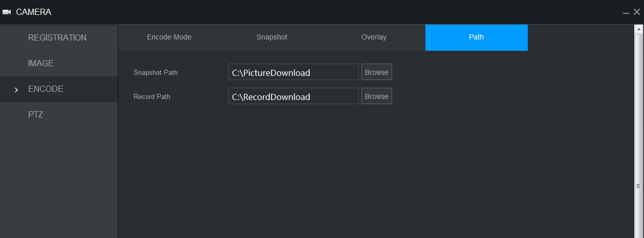Click the scrollbar up arrow

click(638, 29)
